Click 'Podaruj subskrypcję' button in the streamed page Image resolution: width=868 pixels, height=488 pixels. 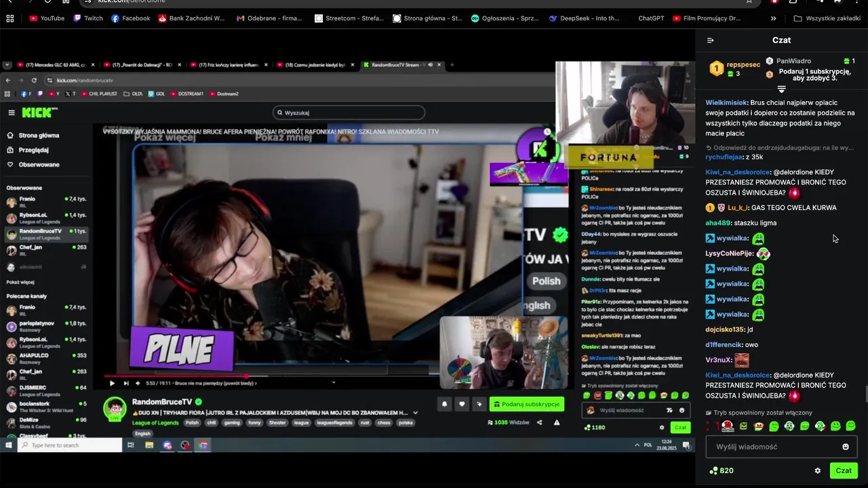(x=527, y=404)
